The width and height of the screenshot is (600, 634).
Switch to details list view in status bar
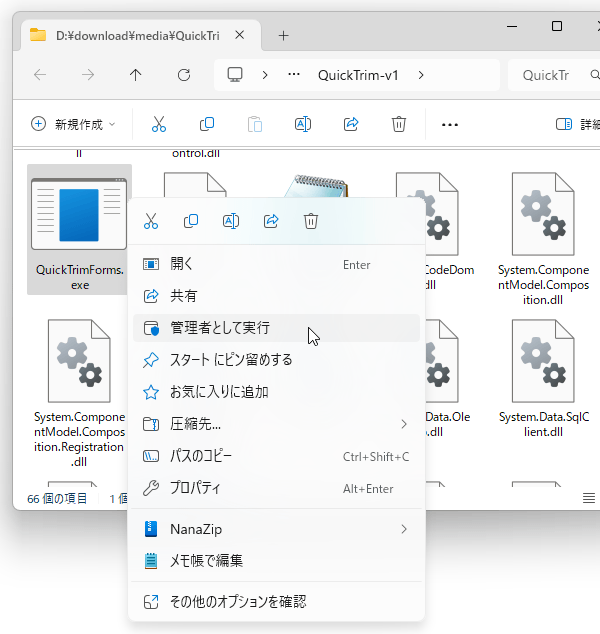click(589, 498)
